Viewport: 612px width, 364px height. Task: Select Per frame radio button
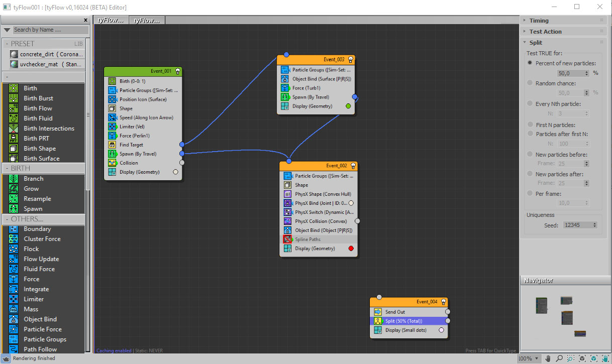530,194
